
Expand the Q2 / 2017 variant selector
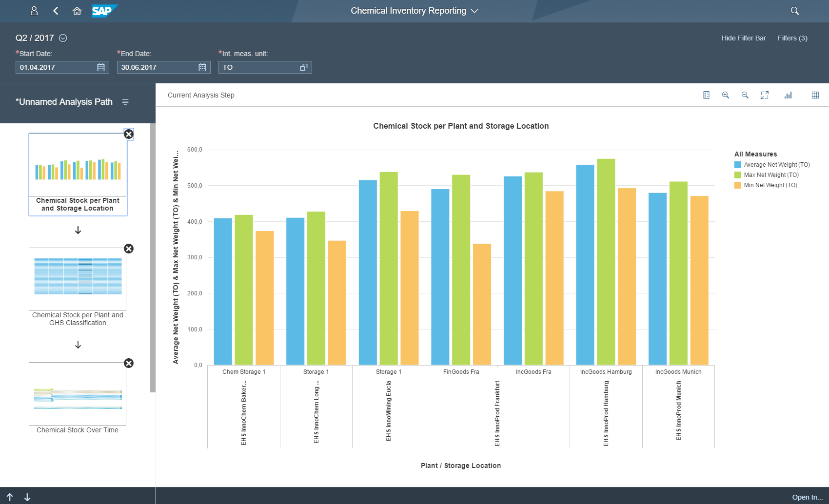63,38
